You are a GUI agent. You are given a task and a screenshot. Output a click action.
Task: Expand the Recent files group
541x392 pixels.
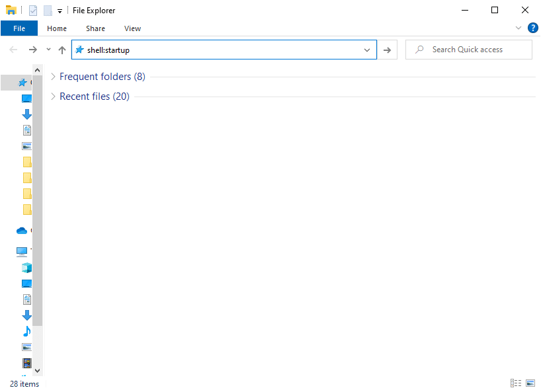coord(54,97)
